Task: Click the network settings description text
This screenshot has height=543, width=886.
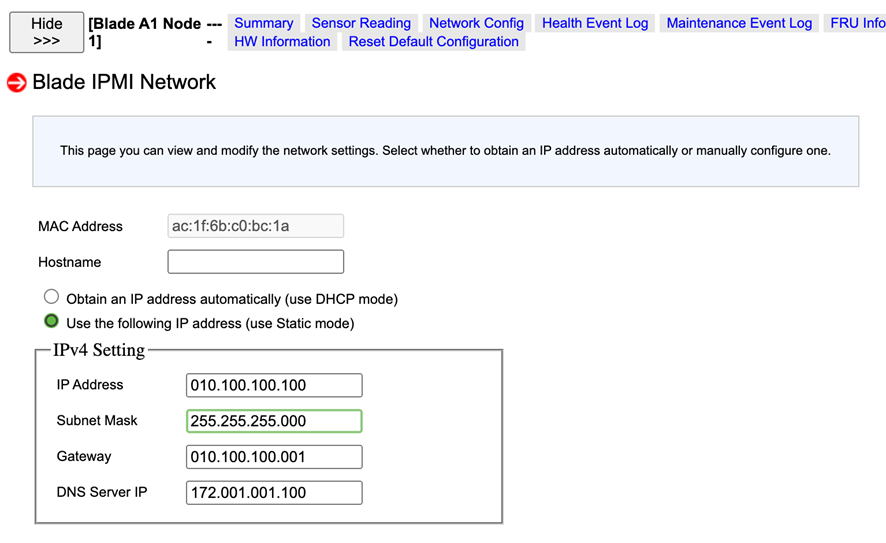Action: pyautogui.click(x=445, y=151)
